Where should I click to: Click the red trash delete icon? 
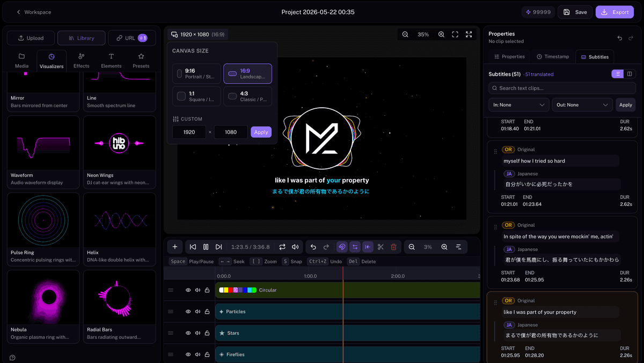tap(393, 247)
